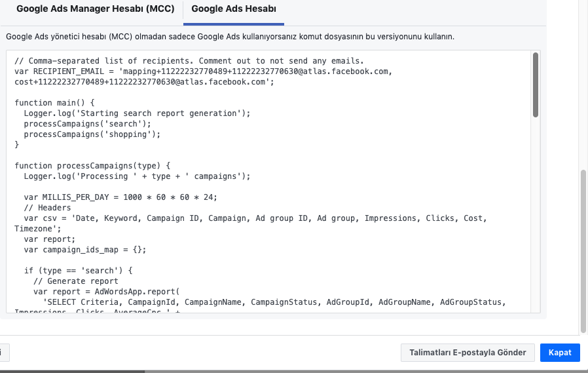Click the 'SELECT Criteria, CampaignId' query line

(274, 302)
